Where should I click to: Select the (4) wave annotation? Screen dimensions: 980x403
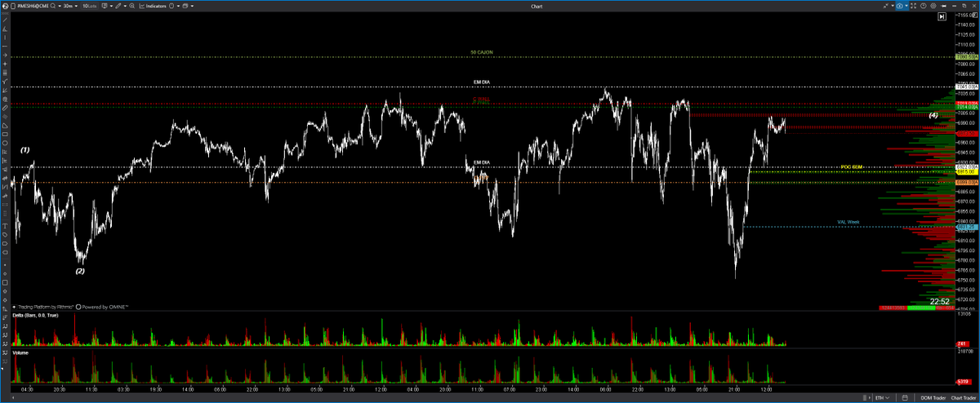pos(933,116)
